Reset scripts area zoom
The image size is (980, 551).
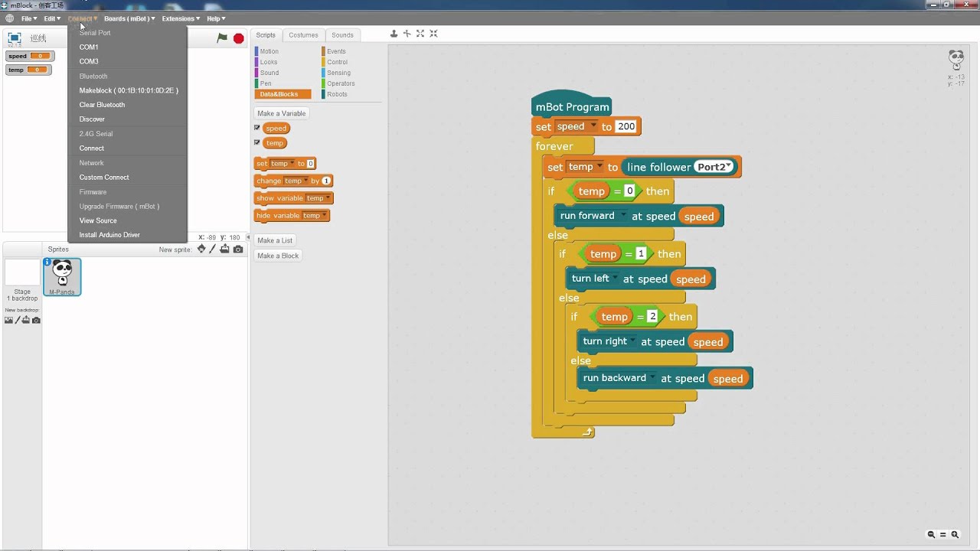[943, 535]
